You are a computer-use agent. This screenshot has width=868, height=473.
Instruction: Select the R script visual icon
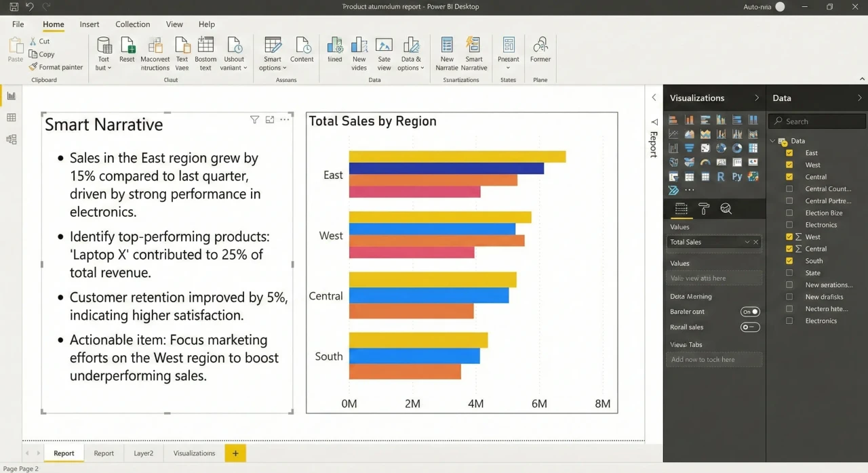(x=720, y=176)
